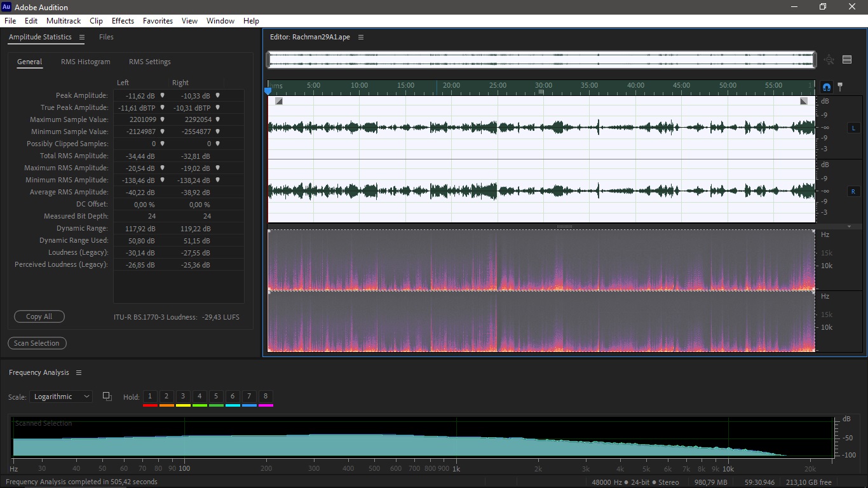The image size is (868, 488).
Task: Open the Amplitude Statistics panel menu icon
Action: tap(81, 37)
